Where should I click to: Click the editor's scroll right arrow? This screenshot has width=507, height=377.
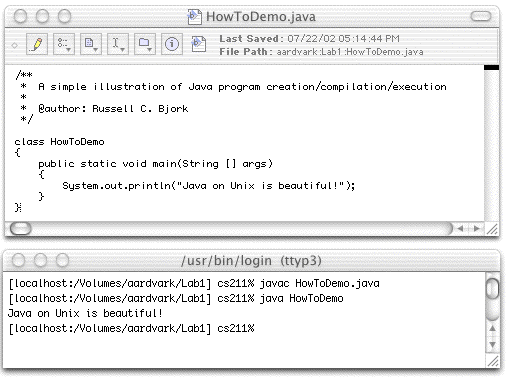click(477, 229)
